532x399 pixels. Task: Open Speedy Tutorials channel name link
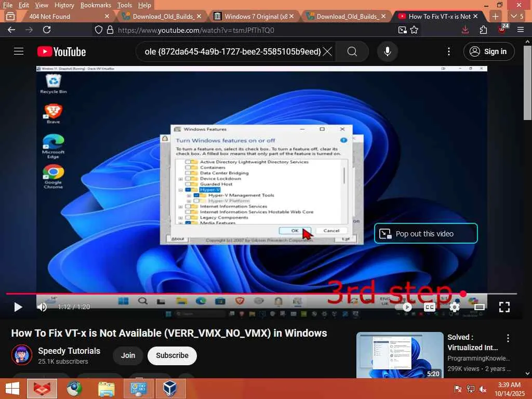click(x=69, y=351)
